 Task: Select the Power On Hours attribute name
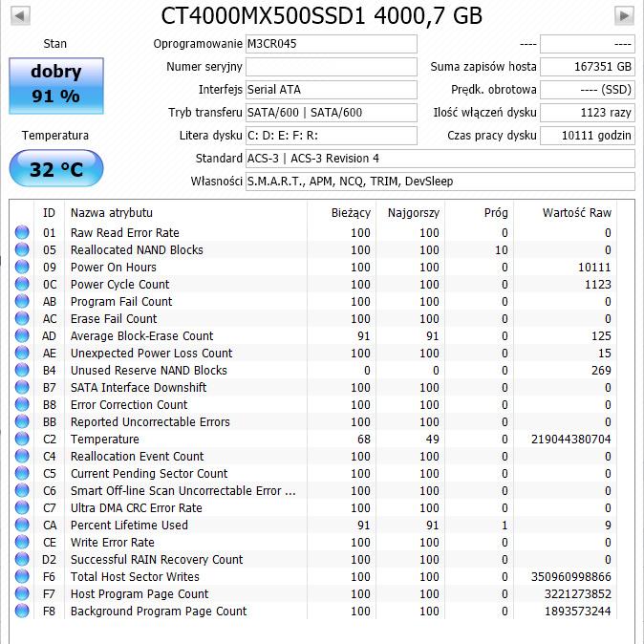tap(114, 268)
